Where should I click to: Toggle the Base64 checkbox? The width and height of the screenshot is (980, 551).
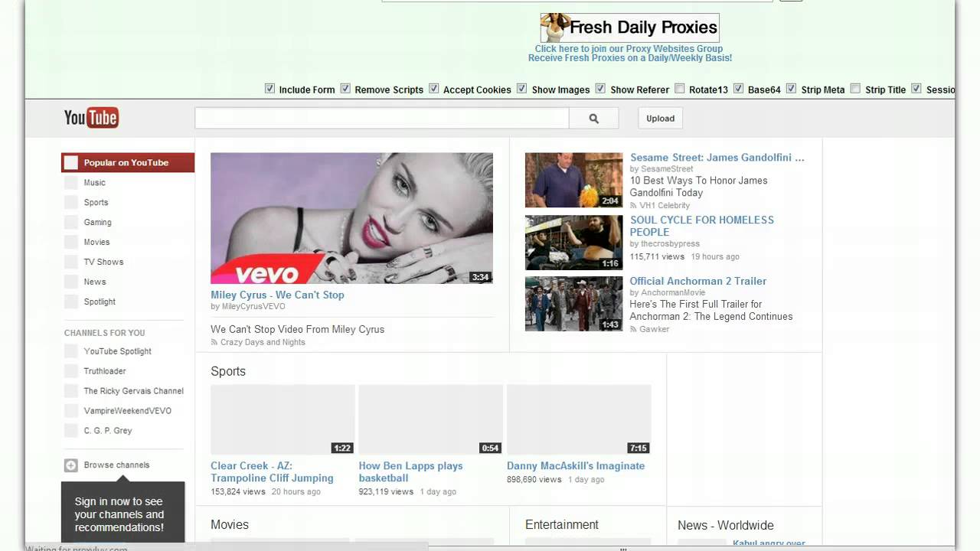click(x=738, y=89)
